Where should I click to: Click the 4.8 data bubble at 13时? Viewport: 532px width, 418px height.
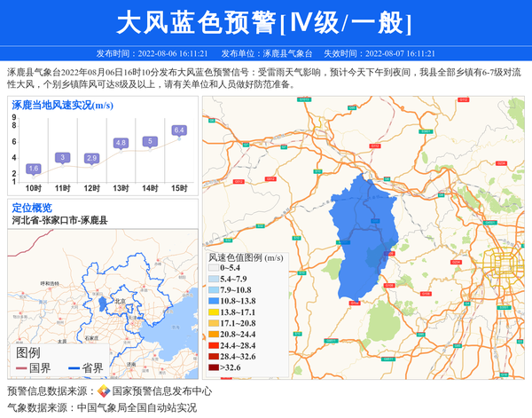(x=121, y=143)
